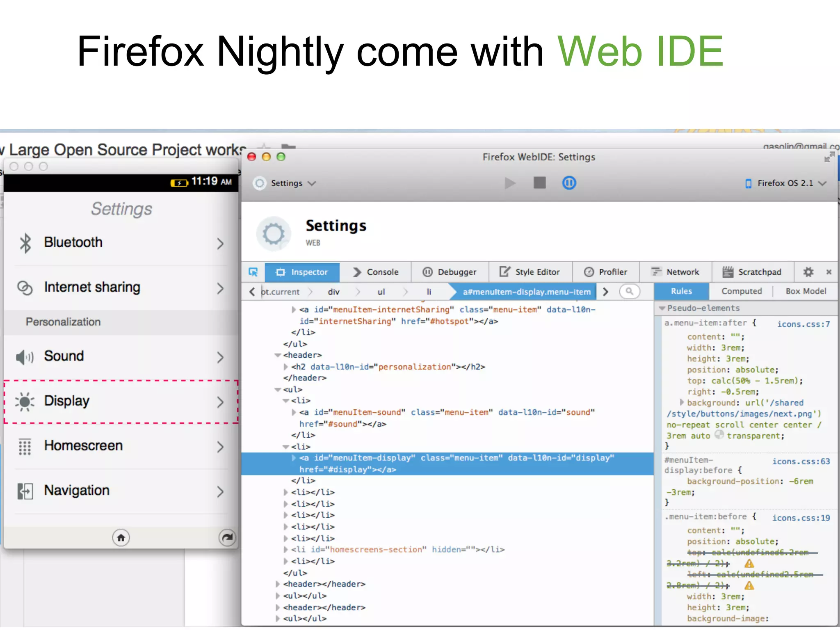This screenshot has width=840, height=630.
Task: Open Homescreen settings in simulator
Action: coord(121,446)
